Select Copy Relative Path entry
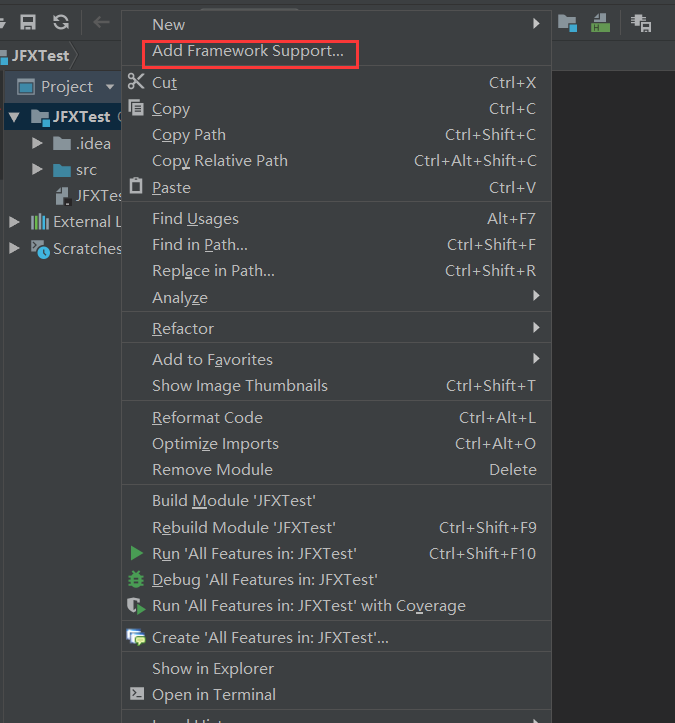Viewport: 675px width, 723px height. point(337,160)
